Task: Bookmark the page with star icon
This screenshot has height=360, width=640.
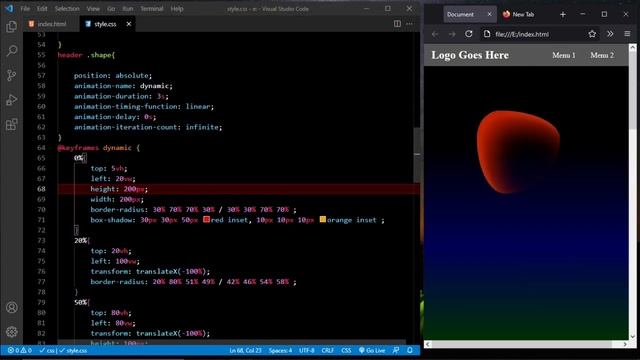Action: click(592, 34)
